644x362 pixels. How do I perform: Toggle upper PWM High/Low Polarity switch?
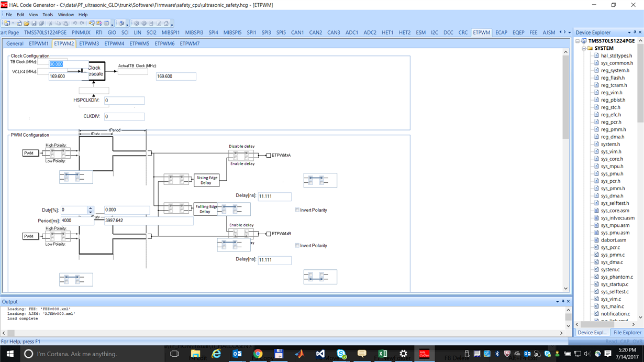pos(58,153)
